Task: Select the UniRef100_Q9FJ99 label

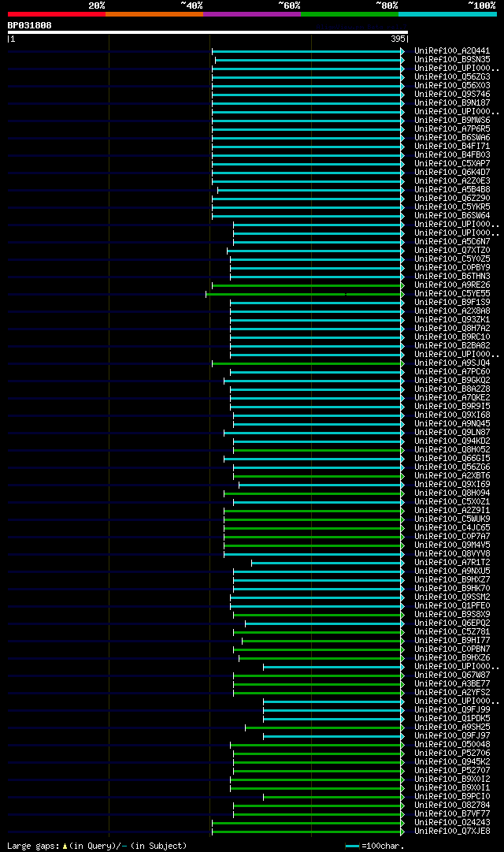Action: [x=452, y=709]
